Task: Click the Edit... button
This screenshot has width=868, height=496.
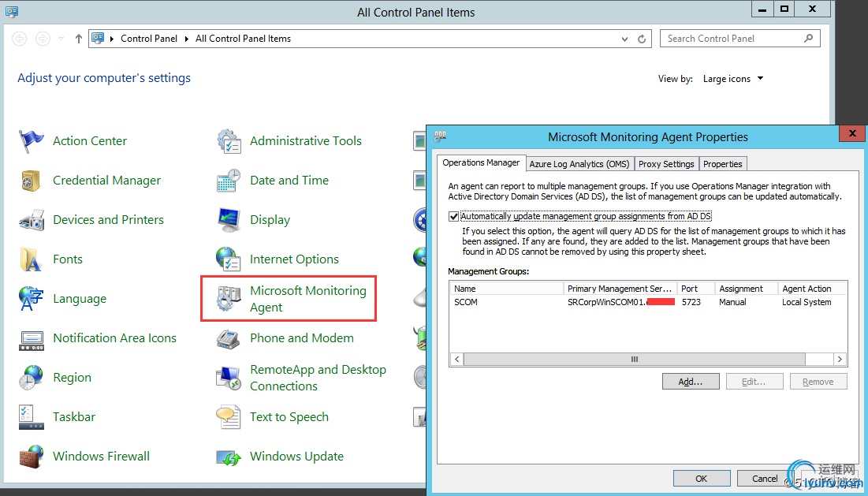Action: [754, 382]
